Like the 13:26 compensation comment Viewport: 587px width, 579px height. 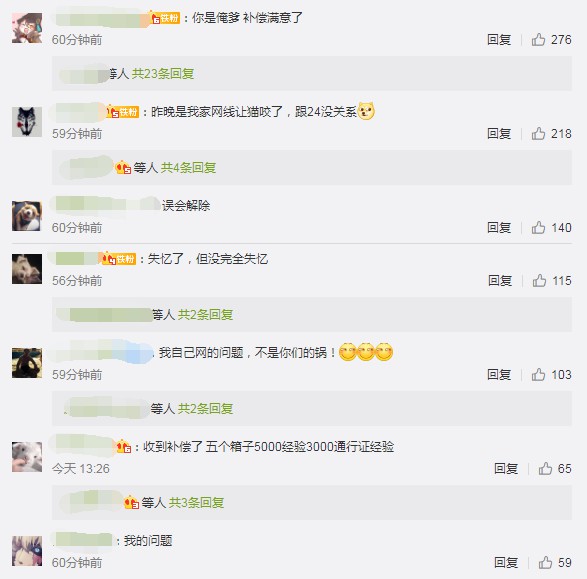545,468
